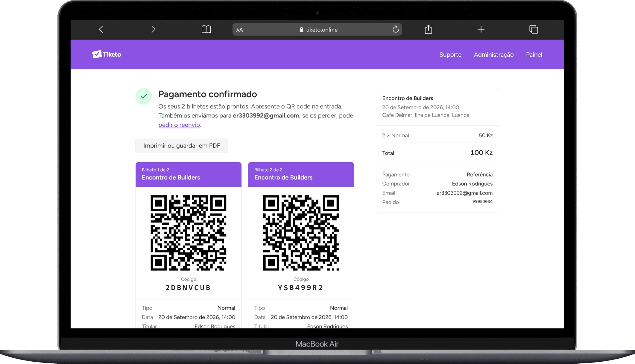Viewport: 635px width, 364px height.
Task: Select the ticket code 2DBNVCUB
Action: click(189, 287)
